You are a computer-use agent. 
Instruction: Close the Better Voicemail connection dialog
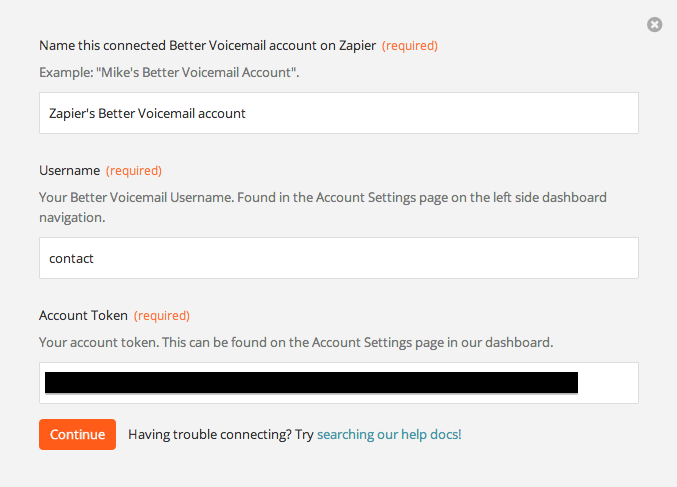pyautogui.click(x=654, y=25)
